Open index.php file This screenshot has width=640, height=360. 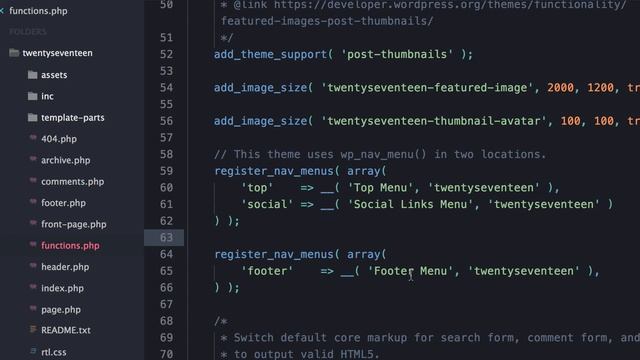click(x=62, y=288)
